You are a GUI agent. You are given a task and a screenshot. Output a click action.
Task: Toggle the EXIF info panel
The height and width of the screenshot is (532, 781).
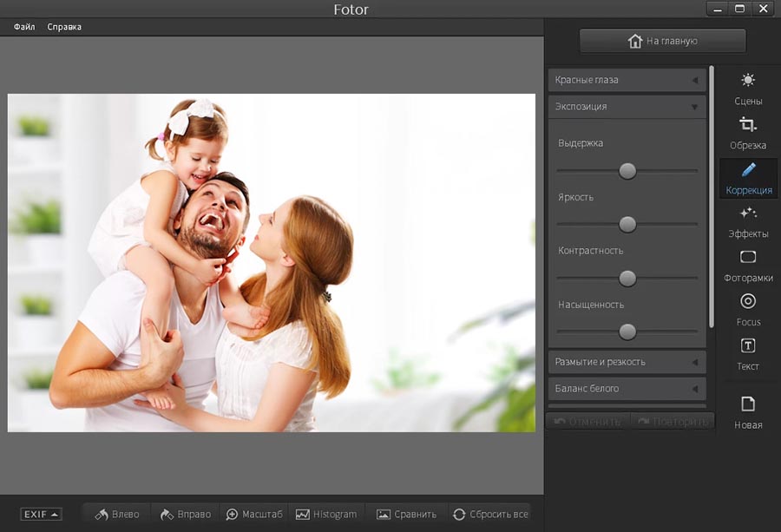click(x=41, y=514)
